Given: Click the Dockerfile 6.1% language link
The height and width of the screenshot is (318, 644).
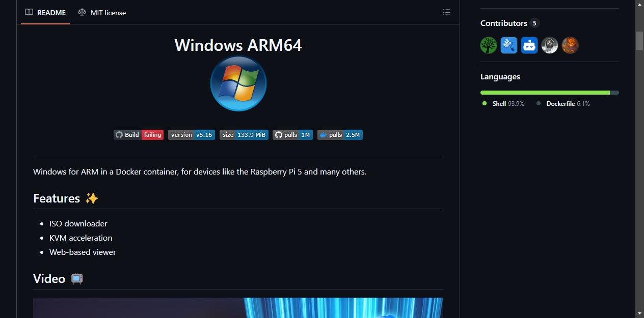Looking at the screenshot, I should click(563, 103).
